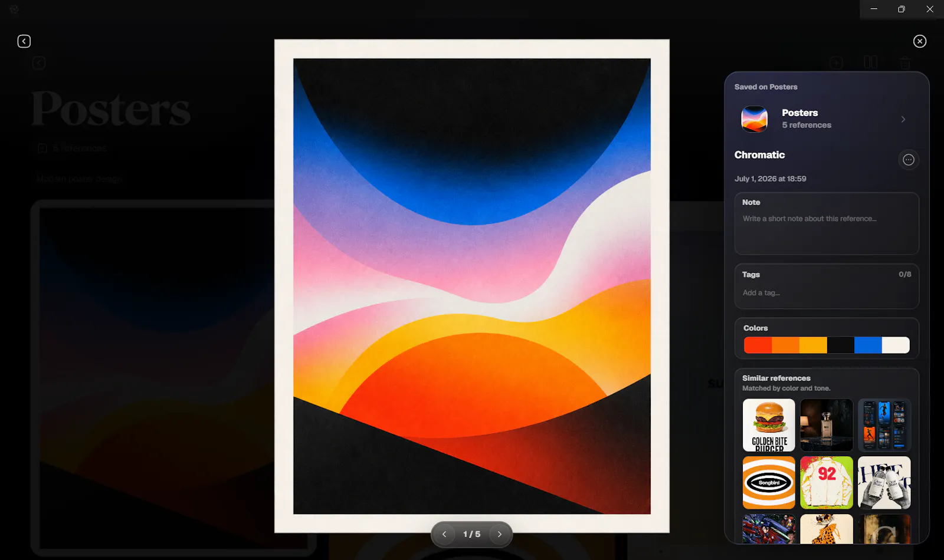Open the dark perfume bottle similar reference
Viewport: 944px width, 560px height.
827,425
